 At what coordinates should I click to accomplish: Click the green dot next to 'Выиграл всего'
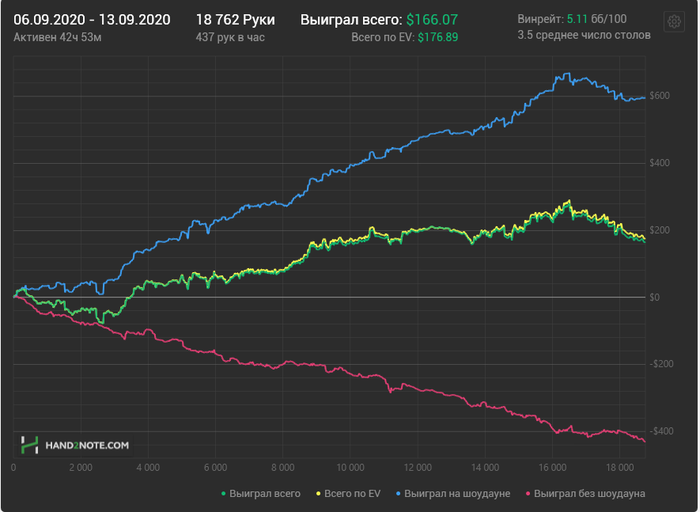pyautogui.click(x=224, y=494)
